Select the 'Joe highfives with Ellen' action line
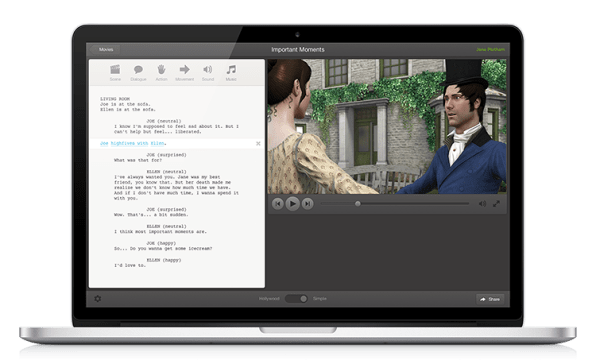The height and width of the screenshot is (364, 596). [133, 143]
